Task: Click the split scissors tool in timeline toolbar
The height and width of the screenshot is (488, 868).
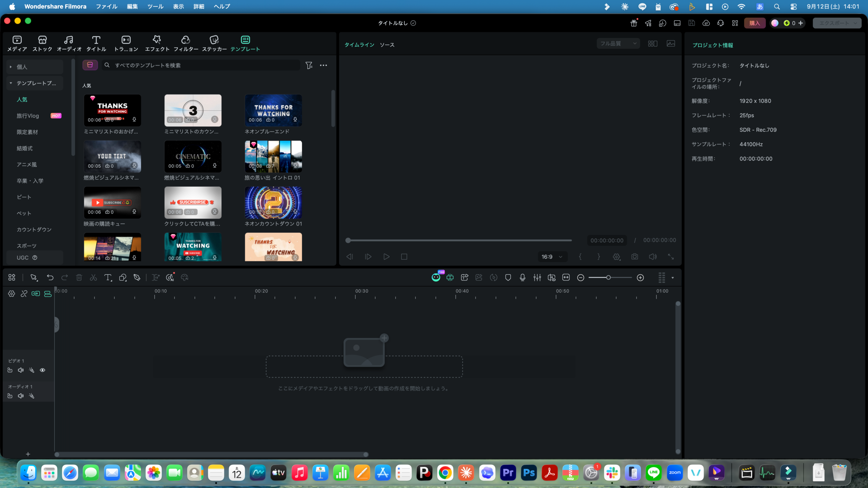Action: click(x=93, y=278)
